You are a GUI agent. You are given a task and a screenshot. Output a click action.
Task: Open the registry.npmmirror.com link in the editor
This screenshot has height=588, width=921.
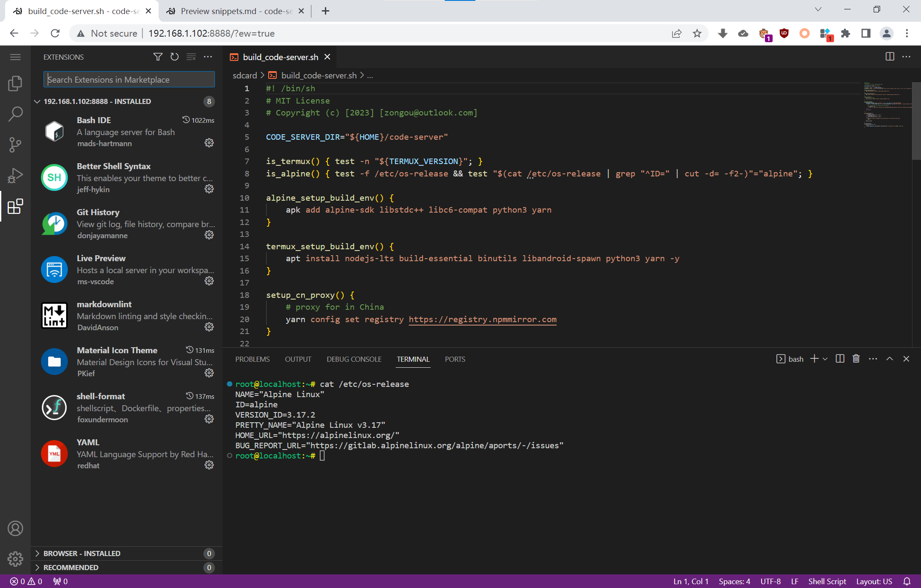(x=482, y=319)
